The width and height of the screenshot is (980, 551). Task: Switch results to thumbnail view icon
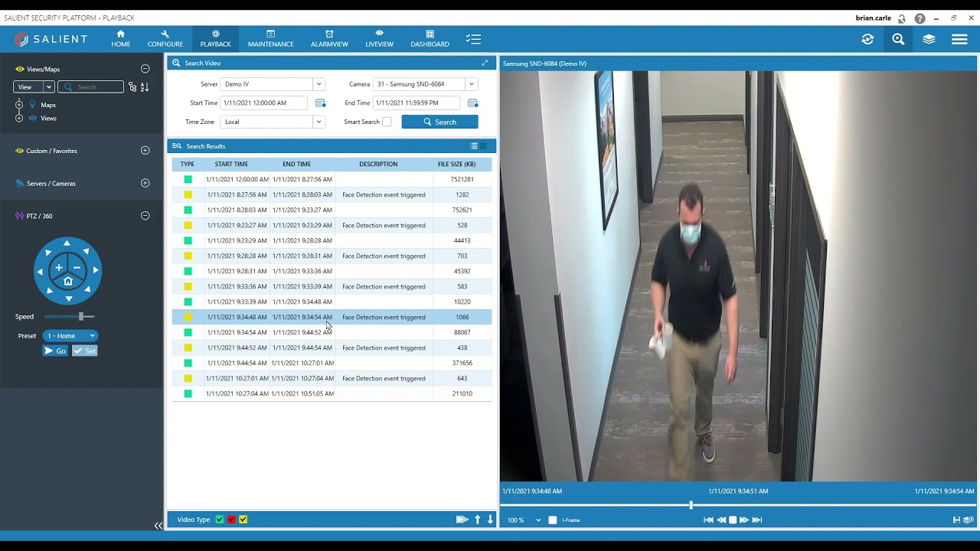(x=483, y=146)
